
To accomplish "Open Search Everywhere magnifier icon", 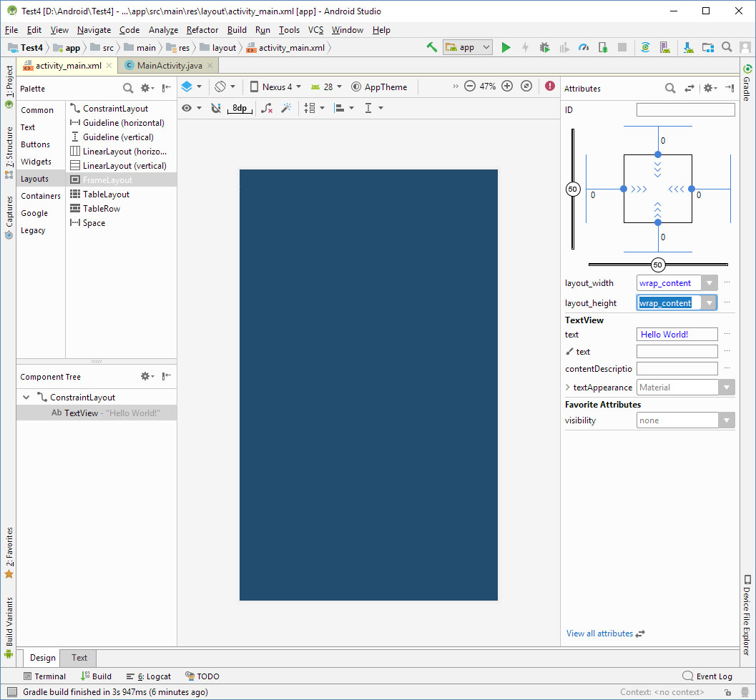I will click(x=726, y=47).
